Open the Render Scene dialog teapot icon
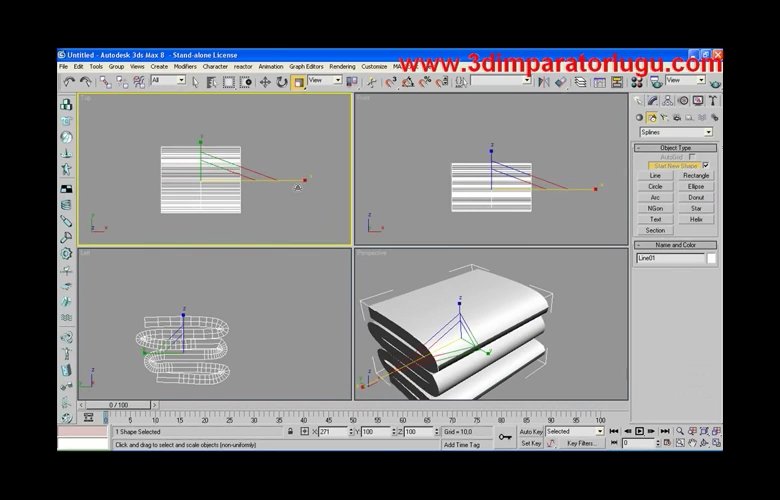Viewport: 780px width, 500px height. point(657,82)
